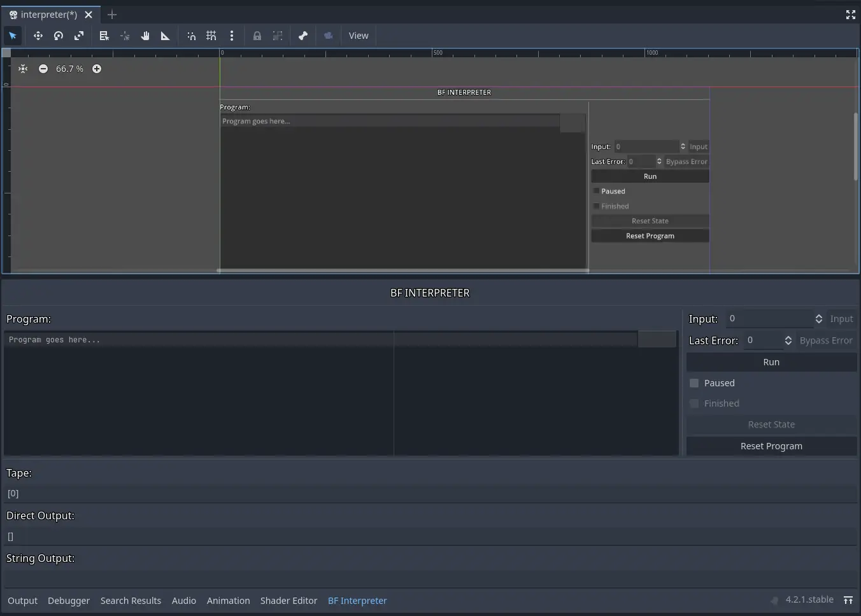Switch to the Move Mode tool
This screenshot has width=861, height=616.
pyautogui.click(x=38, y=36)
